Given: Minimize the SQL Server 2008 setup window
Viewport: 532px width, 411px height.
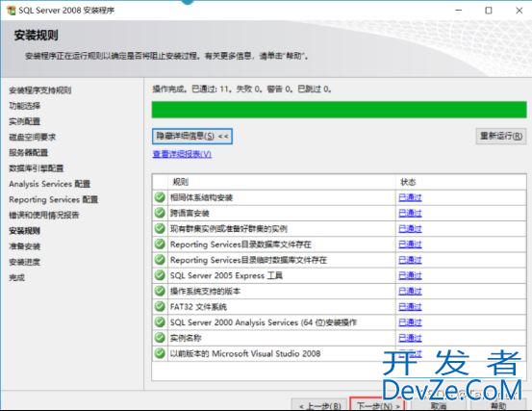Looking at the screenshot, I should [x=458, y=11].
